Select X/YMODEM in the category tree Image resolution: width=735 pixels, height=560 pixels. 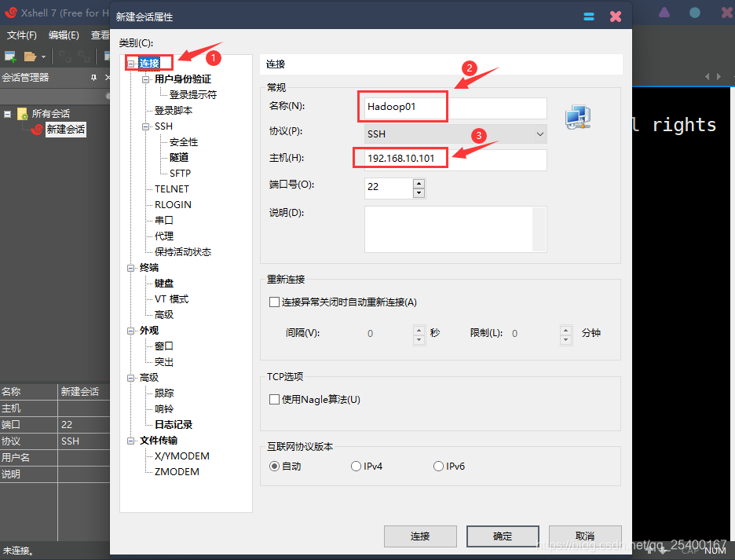pos(182,456)
